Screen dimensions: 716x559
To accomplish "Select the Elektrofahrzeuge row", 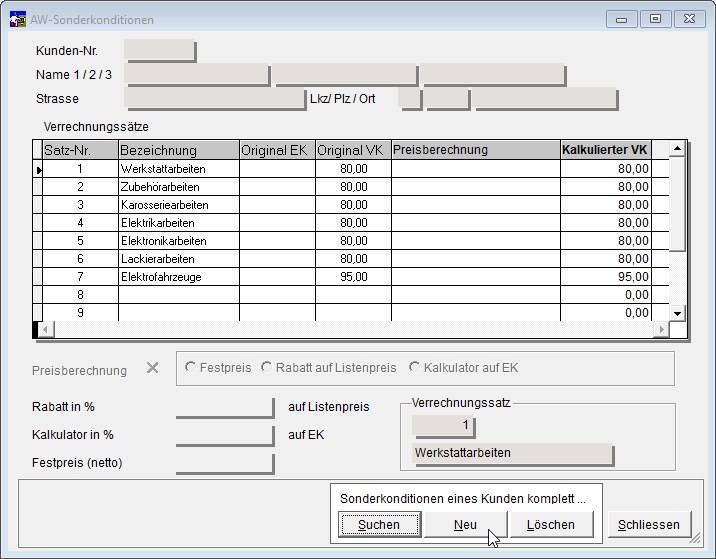I will tap(351, 277).
